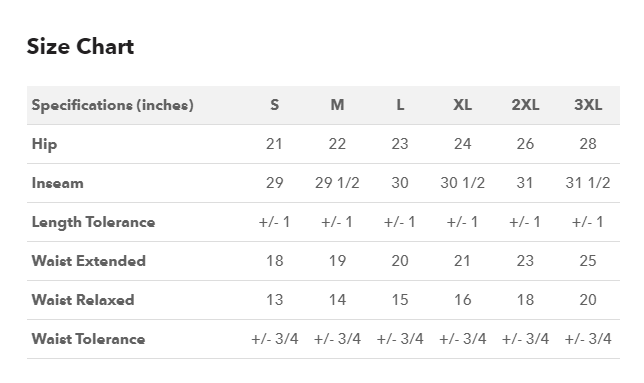Image resolution: width=644 pixels, height=383 pixels.
Task: Select the Inseam value 29 1/2
Action: [x=337, y=183]
